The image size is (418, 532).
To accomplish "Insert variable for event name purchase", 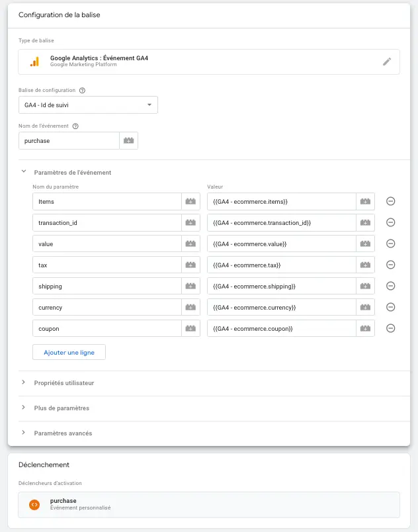I will tap(128, 140).
